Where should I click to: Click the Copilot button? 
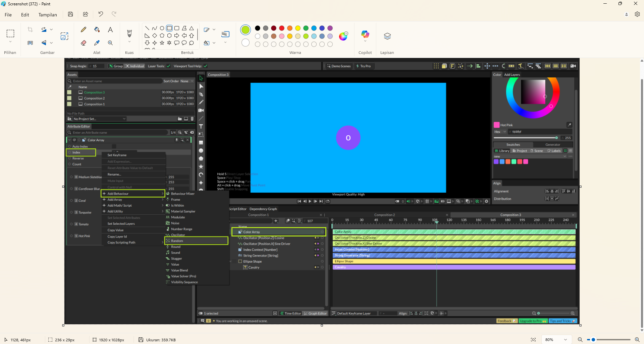[365, 35]
